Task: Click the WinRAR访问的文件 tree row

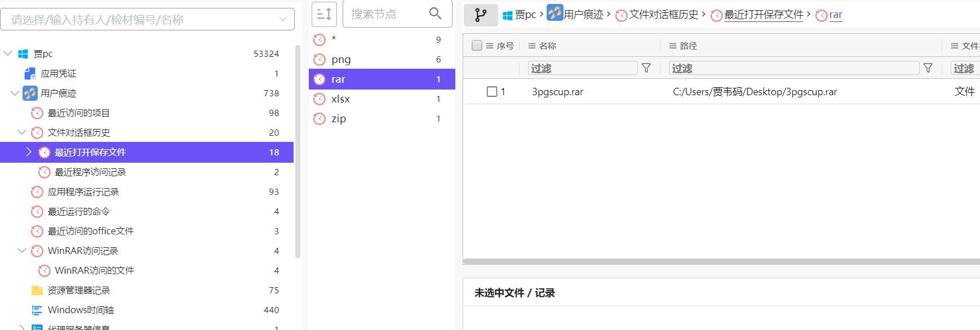Action: [147, 270]
